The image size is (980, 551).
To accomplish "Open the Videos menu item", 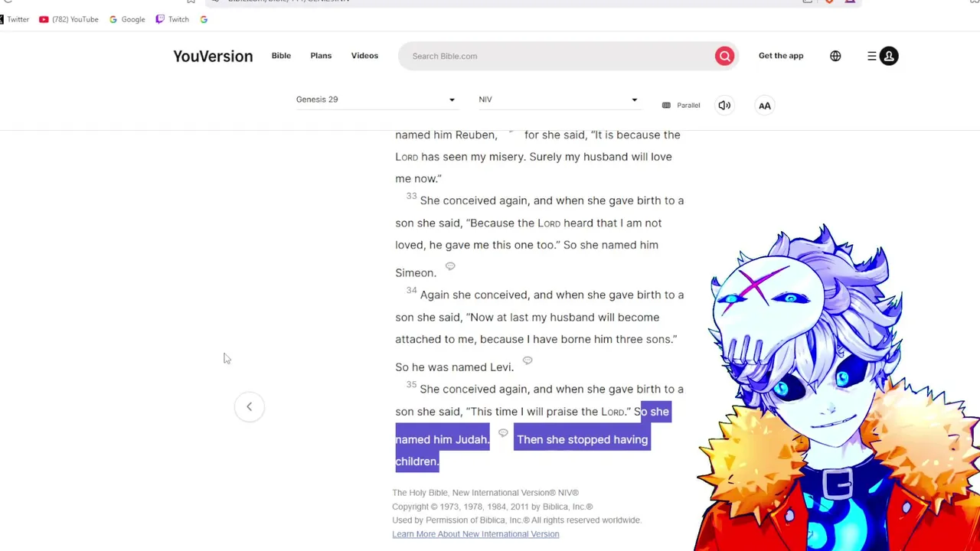I will 364,56.
